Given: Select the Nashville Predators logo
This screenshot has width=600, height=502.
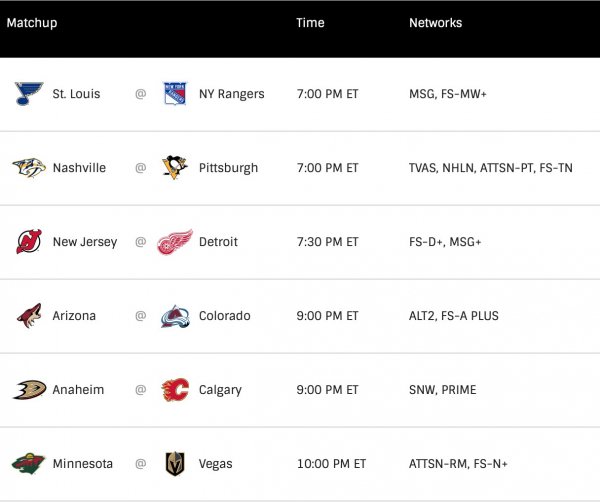Looking at the screenshot, I should [29, 168].
